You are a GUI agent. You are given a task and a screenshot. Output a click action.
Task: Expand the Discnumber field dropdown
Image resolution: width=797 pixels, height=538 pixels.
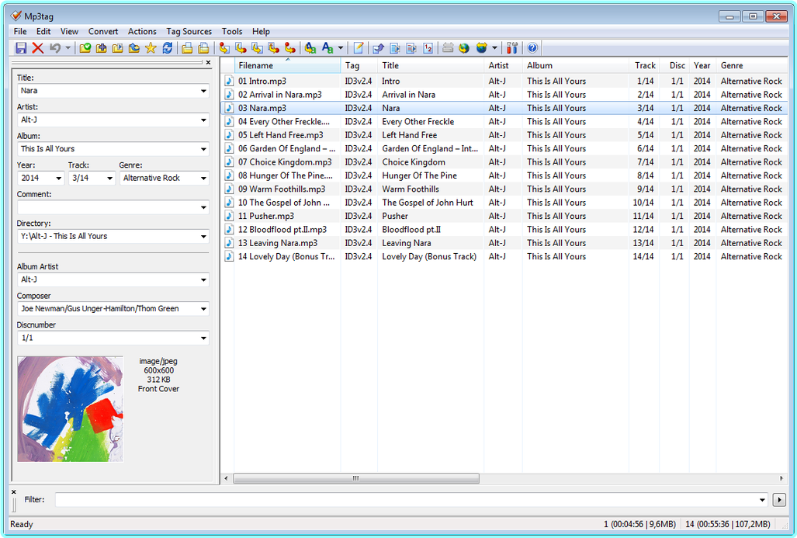tap(203, 338)
